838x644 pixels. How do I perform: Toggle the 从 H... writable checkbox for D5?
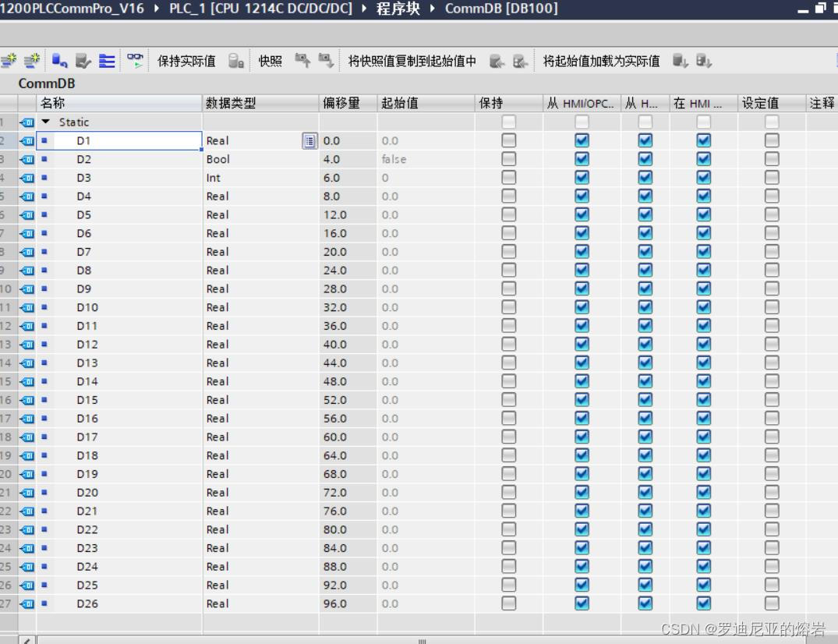click(x=645, y=215)
